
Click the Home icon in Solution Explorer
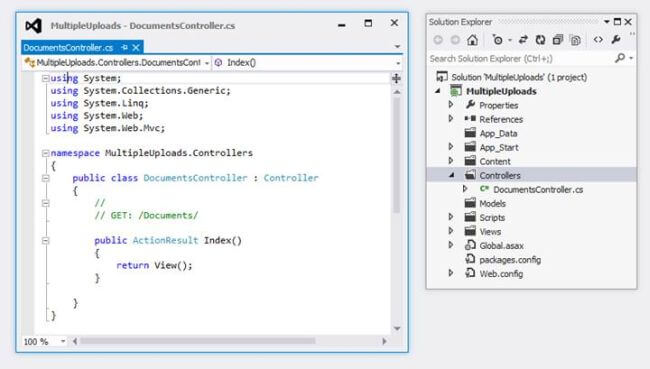pyautogui.click(x=472, y=40)
